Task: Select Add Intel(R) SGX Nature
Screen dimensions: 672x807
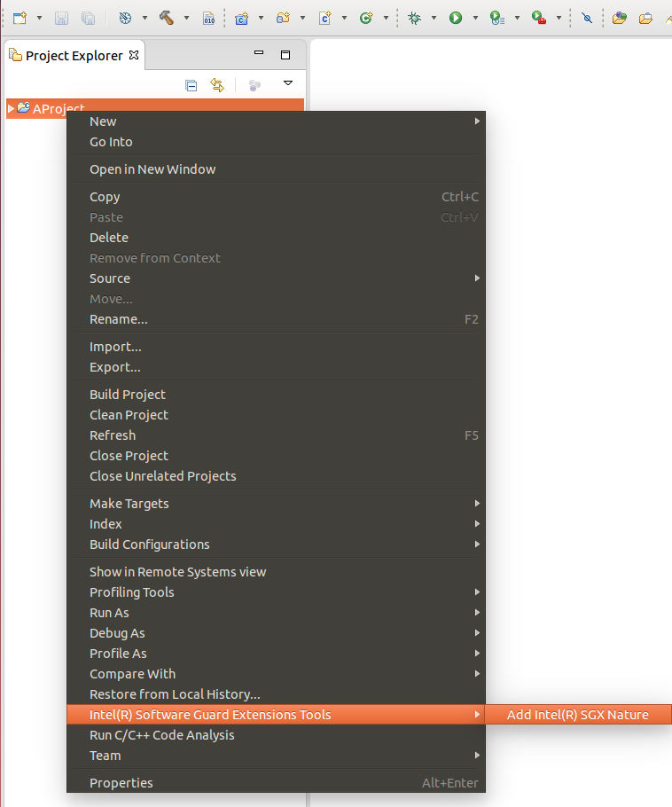Action: 577,715
